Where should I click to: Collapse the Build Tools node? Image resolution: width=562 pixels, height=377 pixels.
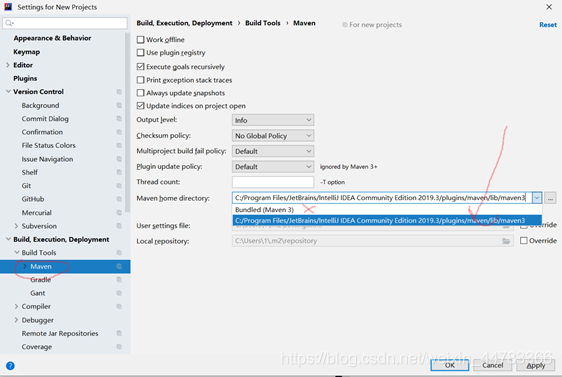click(x=16, y=253)
